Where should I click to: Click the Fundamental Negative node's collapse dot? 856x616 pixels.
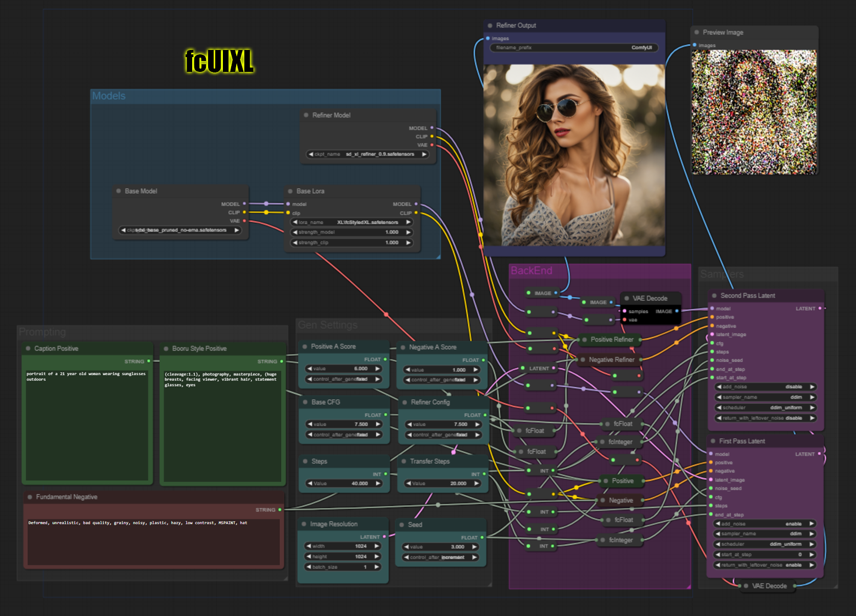[30, 497]
